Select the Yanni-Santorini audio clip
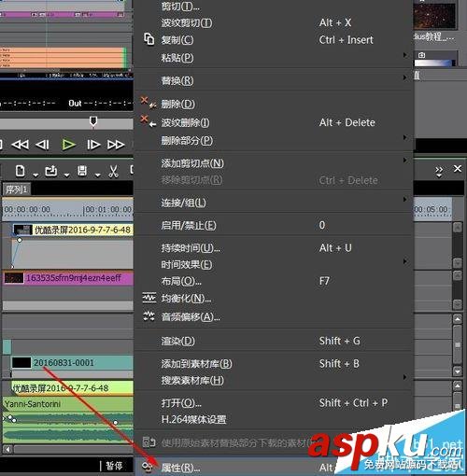Screen dimensions: 467x476 click(68, 404)
